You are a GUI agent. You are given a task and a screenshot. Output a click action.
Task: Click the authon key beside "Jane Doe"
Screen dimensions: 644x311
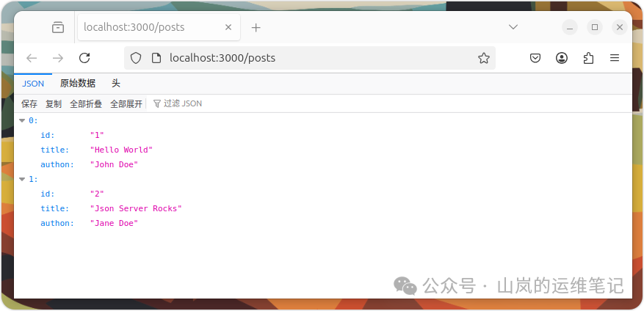(57, 223)
